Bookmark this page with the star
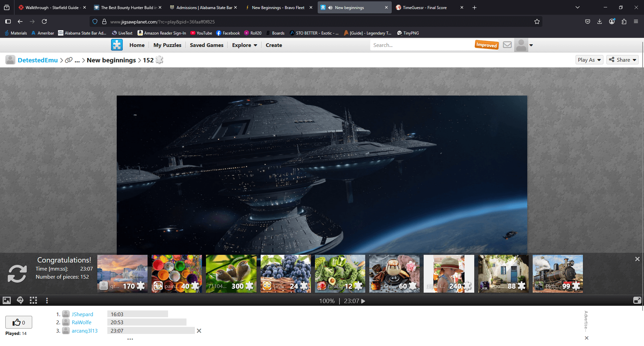This screenshot has width=644, height=346. pyautogui.click(x=537, y=21)
